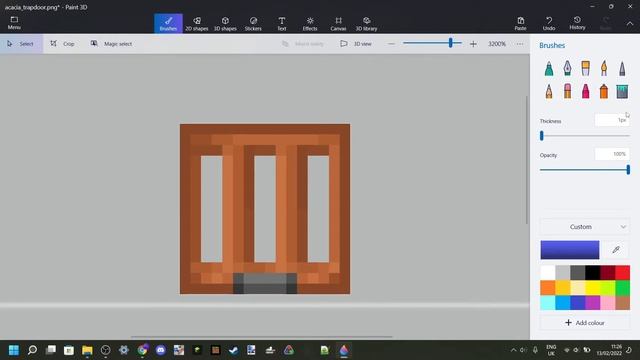Choose the turquoise light-blue colour swatch
The width and height of the screenshot is (640, 360).
click(548, 303)
